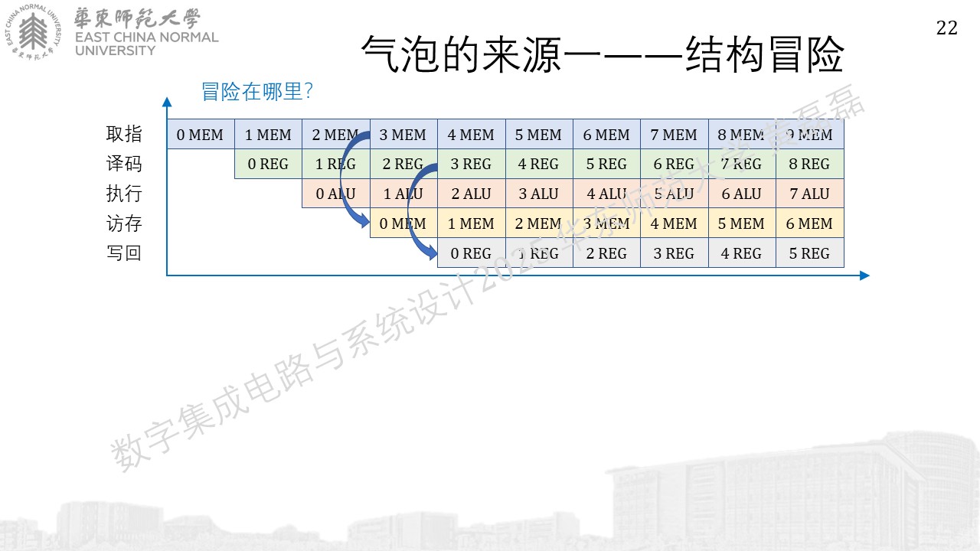Click the curved arrow from 2 MEM

354,179
